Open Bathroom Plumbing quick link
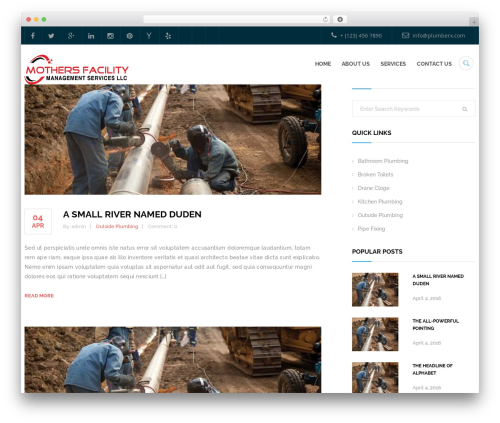Viewport: 500px width, 423px height. tap(383, 161)
